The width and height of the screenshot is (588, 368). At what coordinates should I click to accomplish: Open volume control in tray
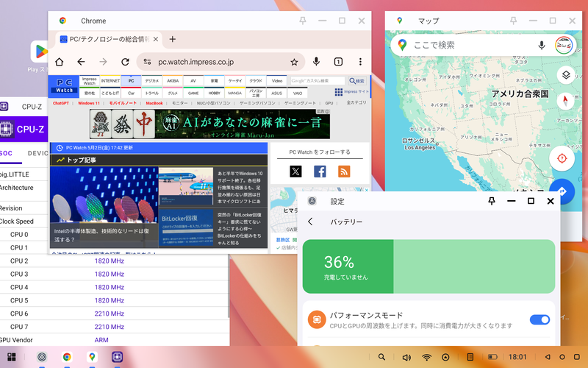406,357
